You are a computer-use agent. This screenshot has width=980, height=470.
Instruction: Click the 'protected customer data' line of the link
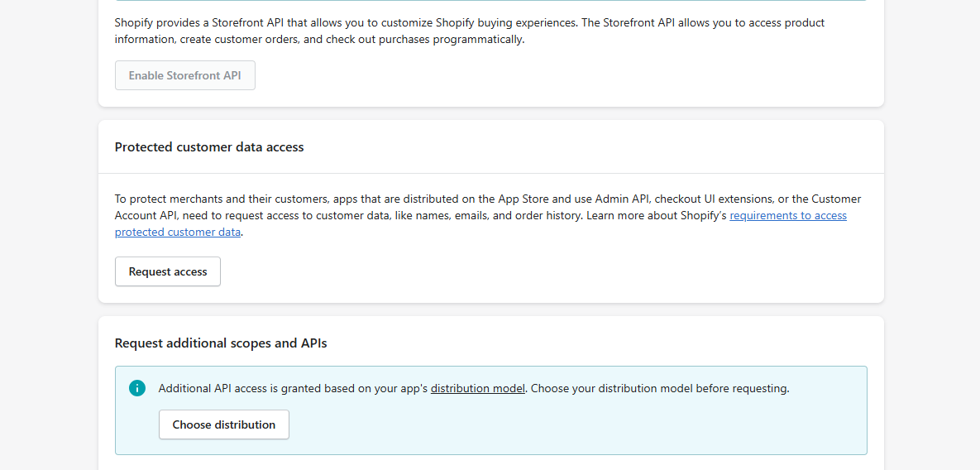tap(178, 232)
